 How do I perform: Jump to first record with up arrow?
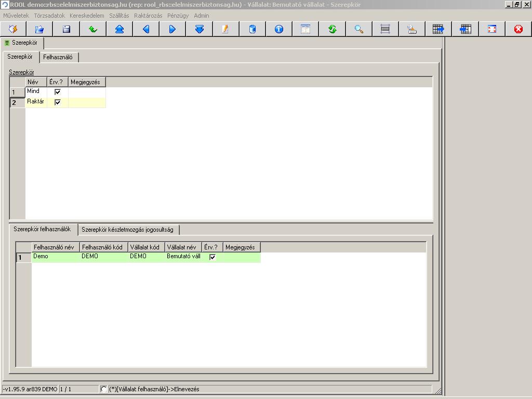(119, 29)
